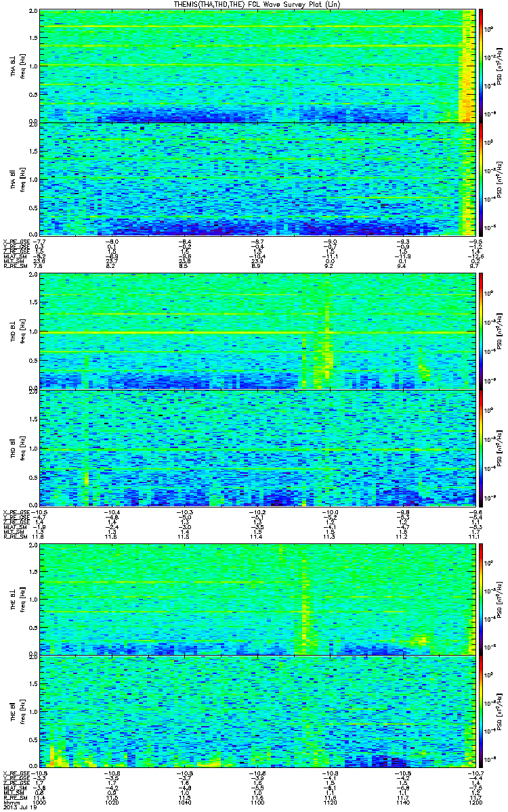The image size is (508, 812).
Task: Click the 'THD BL freq [Hz]' axis label
Action: [x=16, y=332]
